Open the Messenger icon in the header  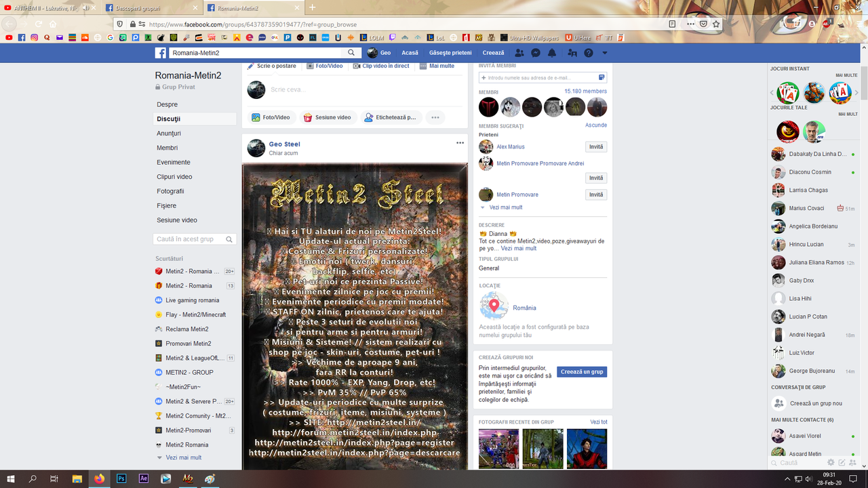pos(536,53)
